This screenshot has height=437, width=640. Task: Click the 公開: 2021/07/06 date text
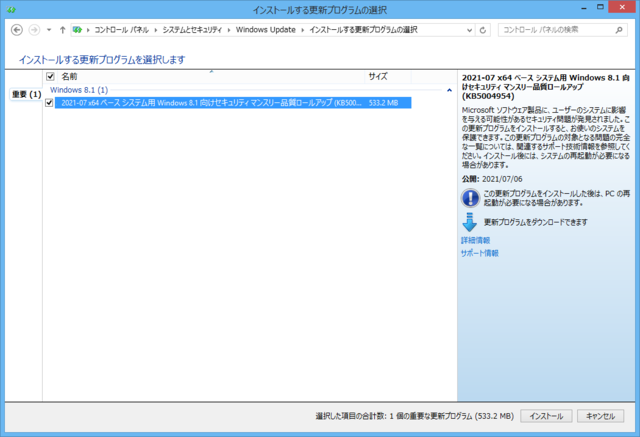(492, 179)
